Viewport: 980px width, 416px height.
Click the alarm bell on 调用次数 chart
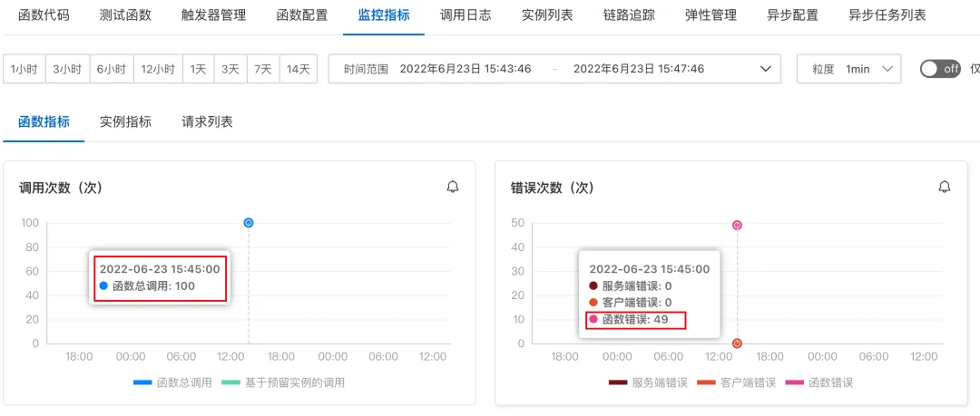453,187
